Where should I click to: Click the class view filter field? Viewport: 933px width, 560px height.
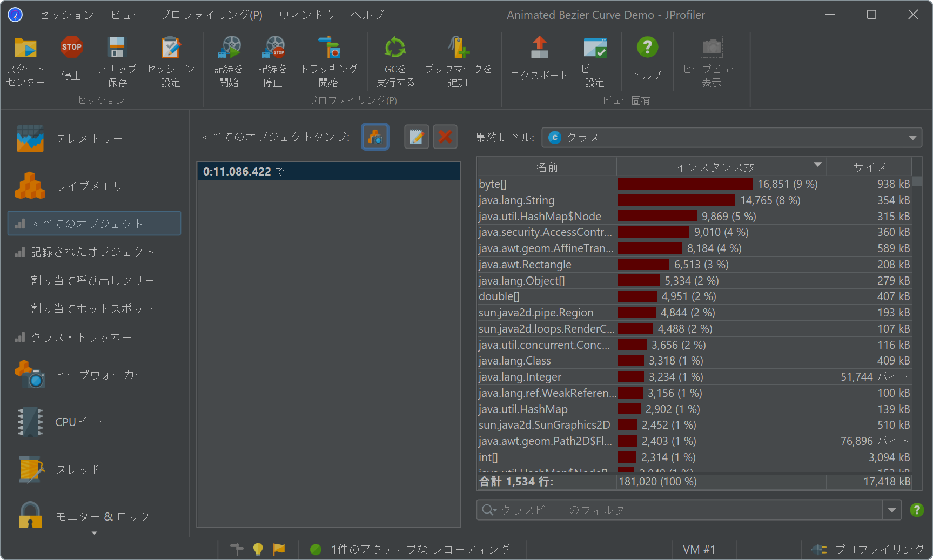[680, 510]
